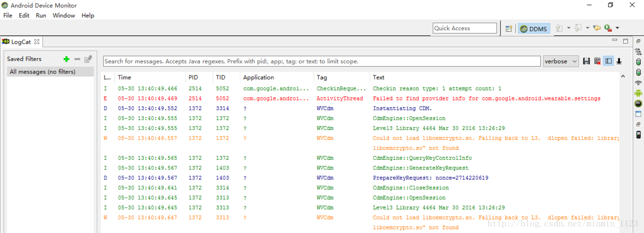The height and width of the screenshot is (233, 644).
Task: Click the Tag column header
Action: (x=342, y=77)
